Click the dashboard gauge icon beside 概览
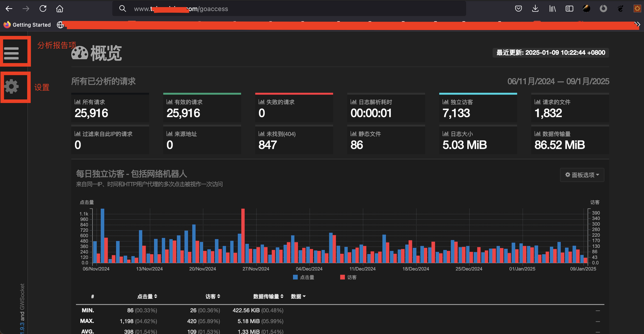The width and height of the screenshot is (644, 334). coord(80,53)
